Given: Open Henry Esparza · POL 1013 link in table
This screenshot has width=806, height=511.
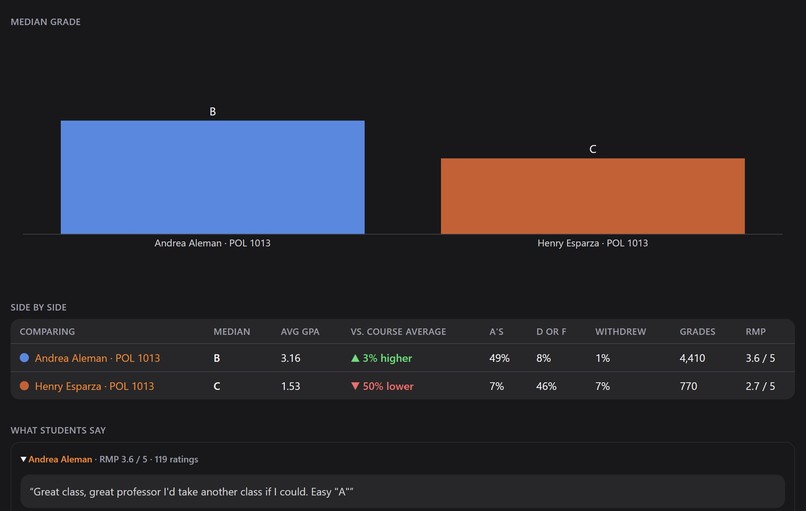Looking at the screenshot, I should 94,386.
